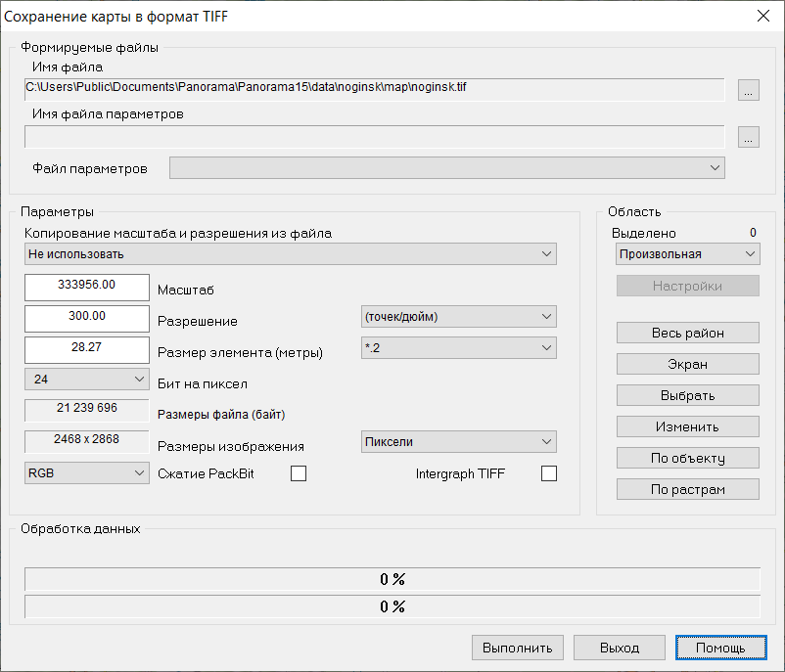Expand the bits per pixel dropdown showing 24

pyautogui.click(x=86, y=380)
